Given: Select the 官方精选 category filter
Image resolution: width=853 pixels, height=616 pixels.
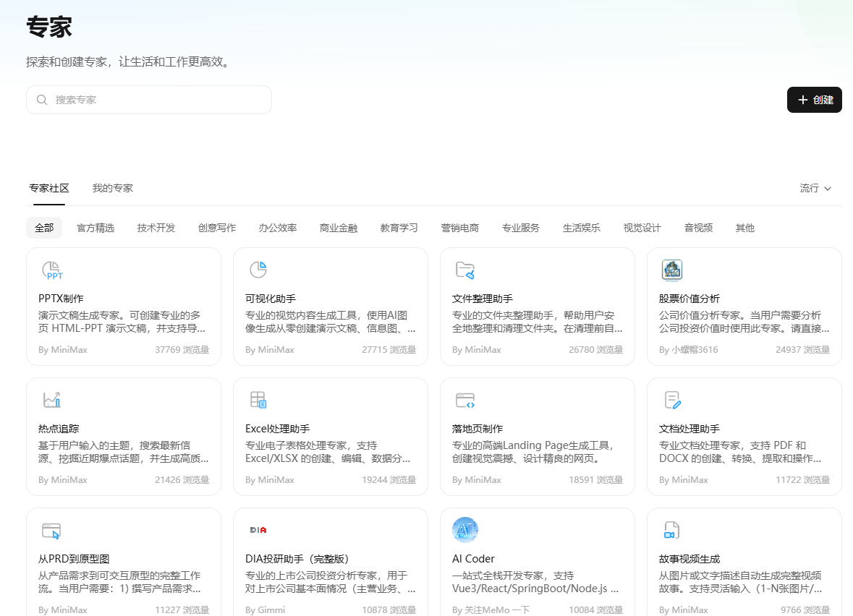Looking at the screenshot, I should click(95, 228).
